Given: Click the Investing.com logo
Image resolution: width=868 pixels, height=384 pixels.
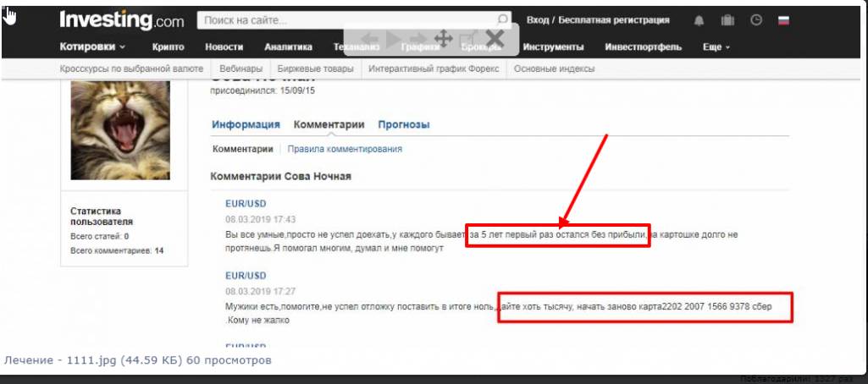Looking at the screenshot, I should click(x=123, y=19).
